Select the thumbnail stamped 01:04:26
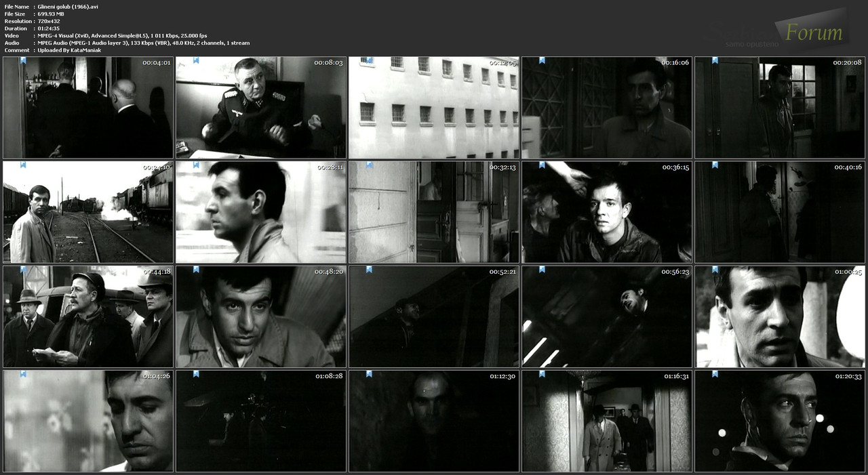Image resolution: width=868 pixels, height=475 pixels. tap(88, 421)
